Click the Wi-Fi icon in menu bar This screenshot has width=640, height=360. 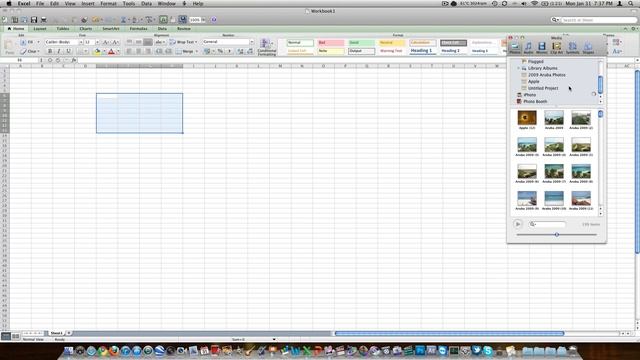pos(534,3)
